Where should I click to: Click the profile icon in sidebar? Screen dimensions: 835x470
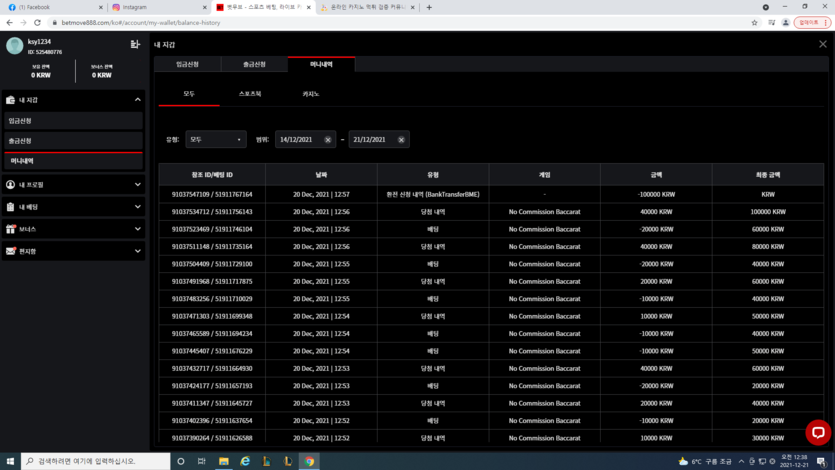(10, 185)
